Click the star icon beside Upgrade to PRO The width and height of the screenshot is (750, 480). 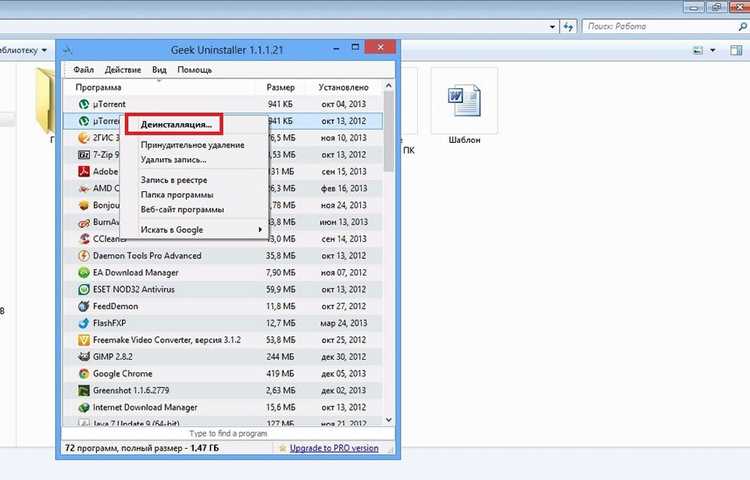282,448
